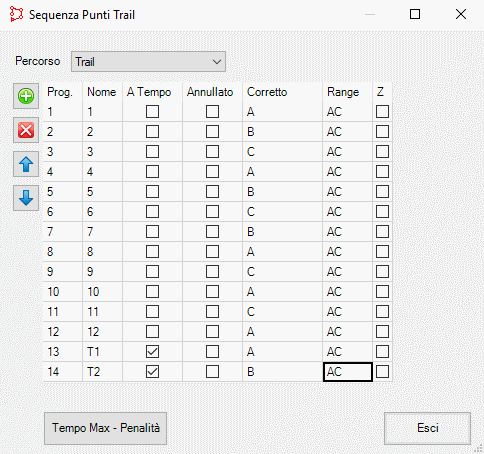Click the Esci button to exit

tap(427, 428)
